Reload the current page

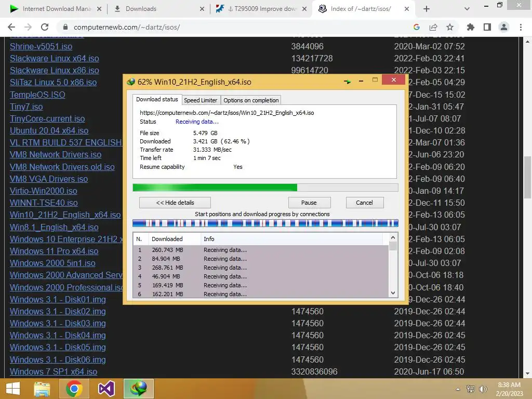pos(45,27)
